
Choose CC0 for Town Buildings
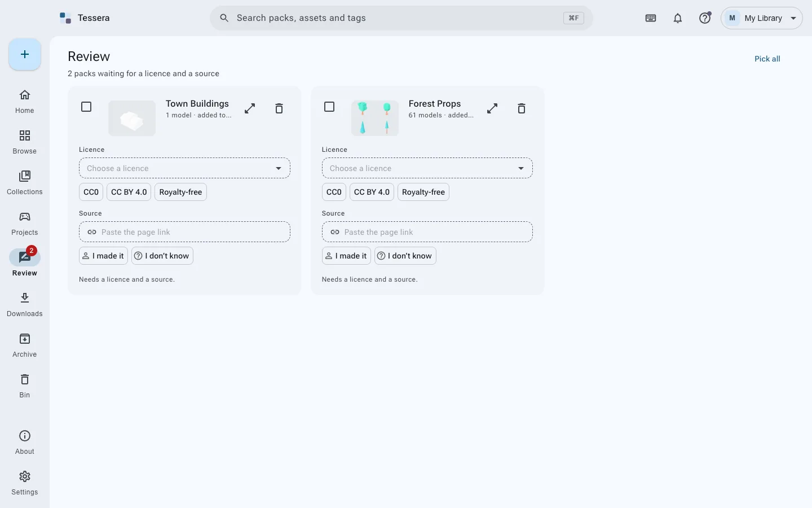[x=91, y=192]
